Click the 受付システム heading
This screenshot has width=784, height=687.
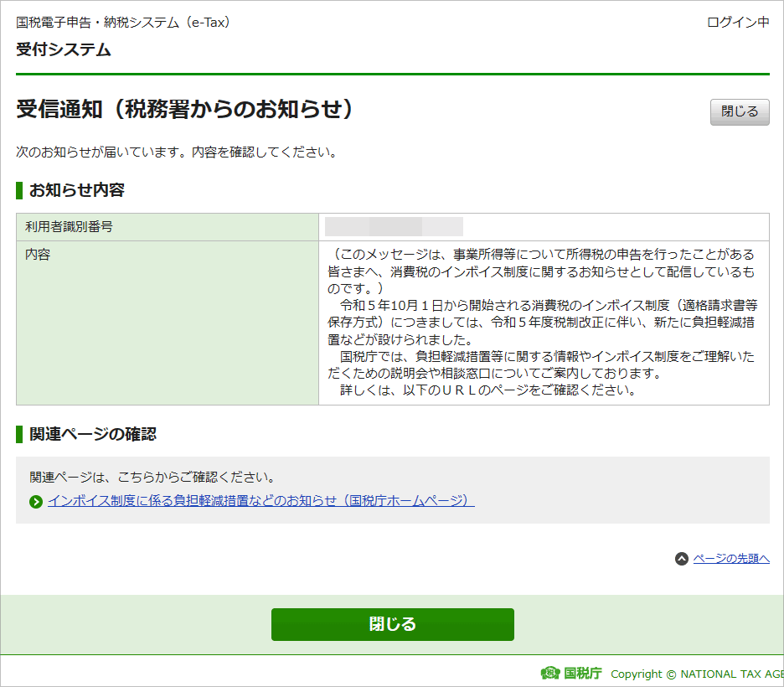point(64,49)
